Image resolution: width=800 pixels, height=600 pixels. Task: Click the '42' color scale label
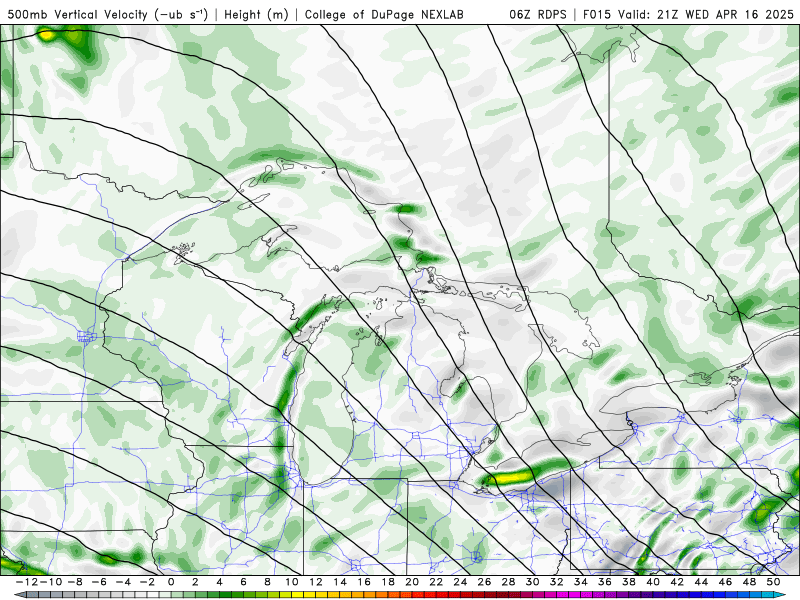(x=677, y=582)
